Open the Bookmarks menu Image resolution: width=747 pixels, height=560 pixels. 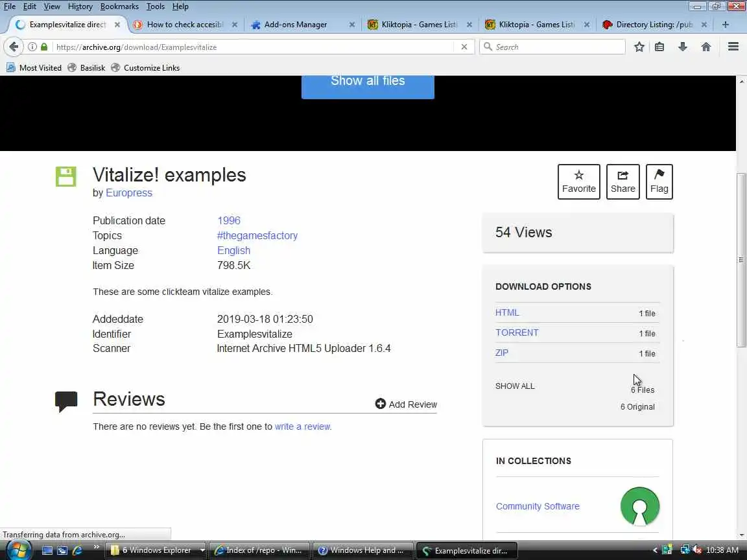click(x=119, y=6)
